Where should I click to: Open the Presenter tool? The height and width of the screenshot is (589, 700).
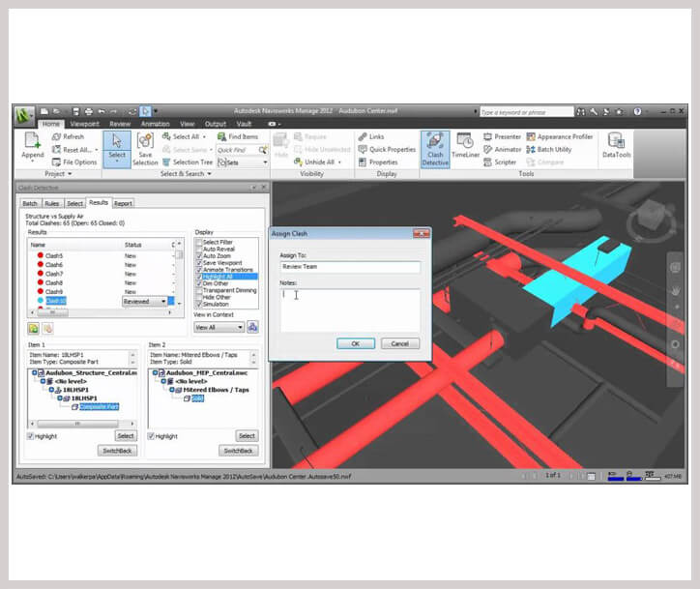(502, 136)
